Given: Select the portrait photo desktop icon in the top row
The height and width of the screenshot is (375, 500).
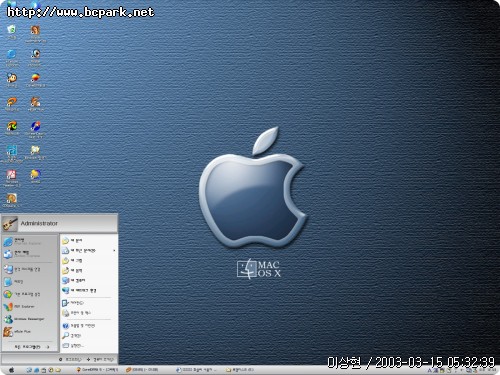Looking at the screenshot, I should click(35, 33).
